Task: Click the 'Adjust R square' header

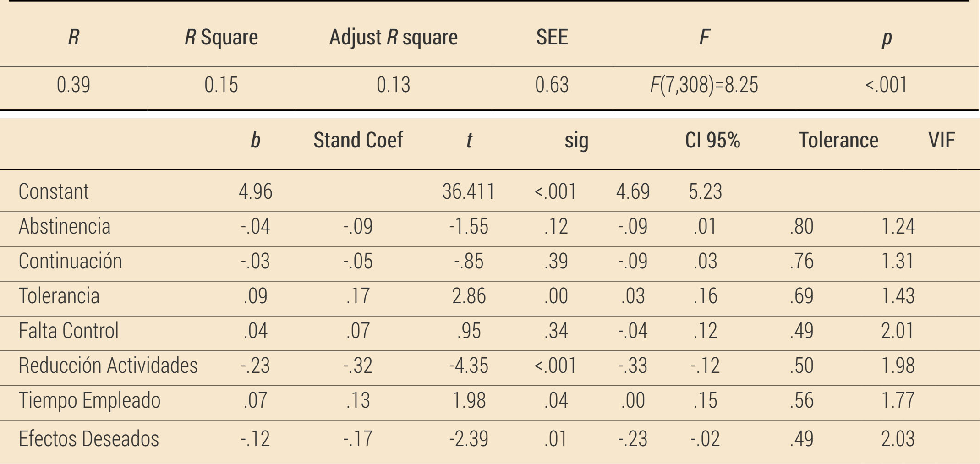Action: pyautogui.click(x=393, y=38)
